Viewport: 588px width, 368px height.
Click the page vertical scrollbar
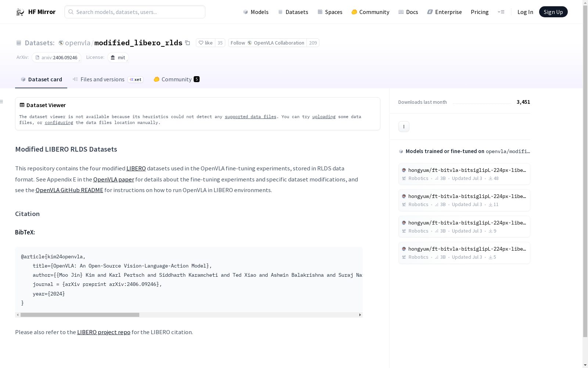coord(585,171)
